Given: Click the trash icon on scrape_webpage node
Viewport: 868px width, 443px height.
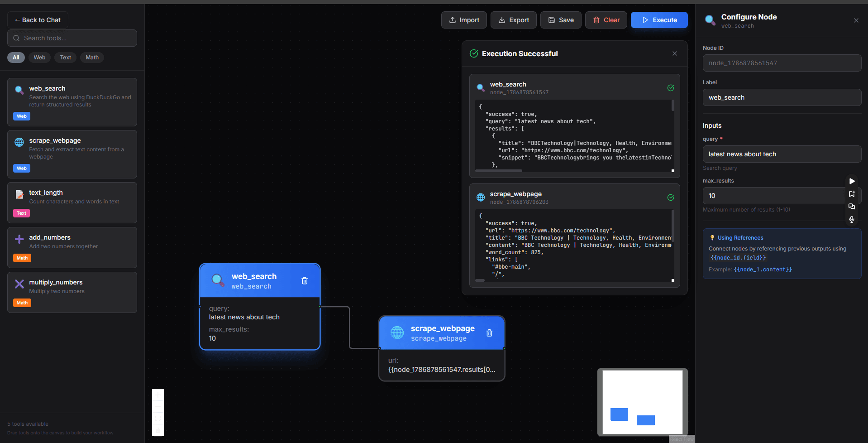Looking at the screenshot, I should 489,333.
